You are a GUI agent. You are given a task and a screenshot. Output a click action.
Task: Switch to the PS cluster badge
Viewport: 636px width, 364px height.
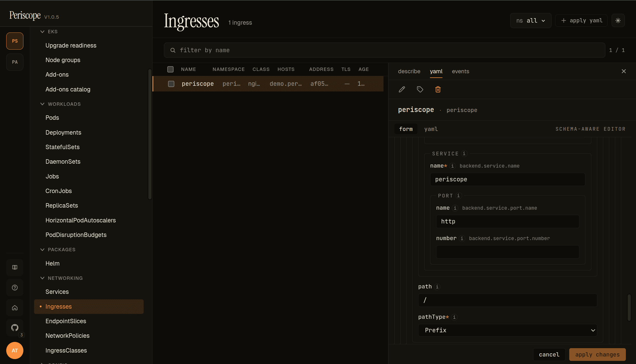[x=15, y=41]
